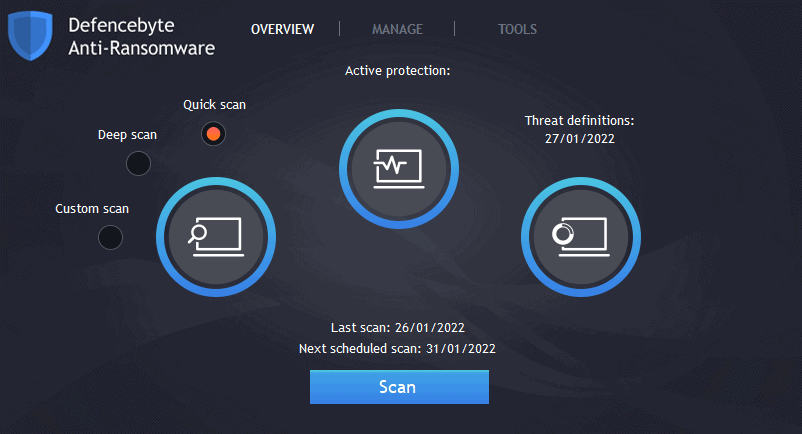This screenshot has height=434, width=802.
Task: Click the Defencebyte shield logo
Action: coord(30,36)
